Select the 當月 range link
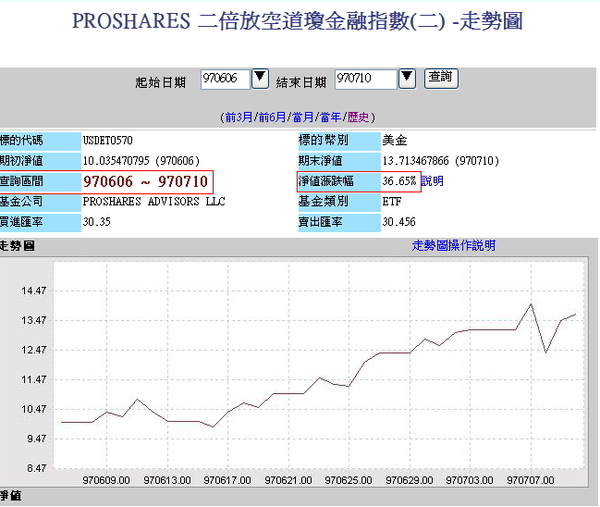 (303, 117)
